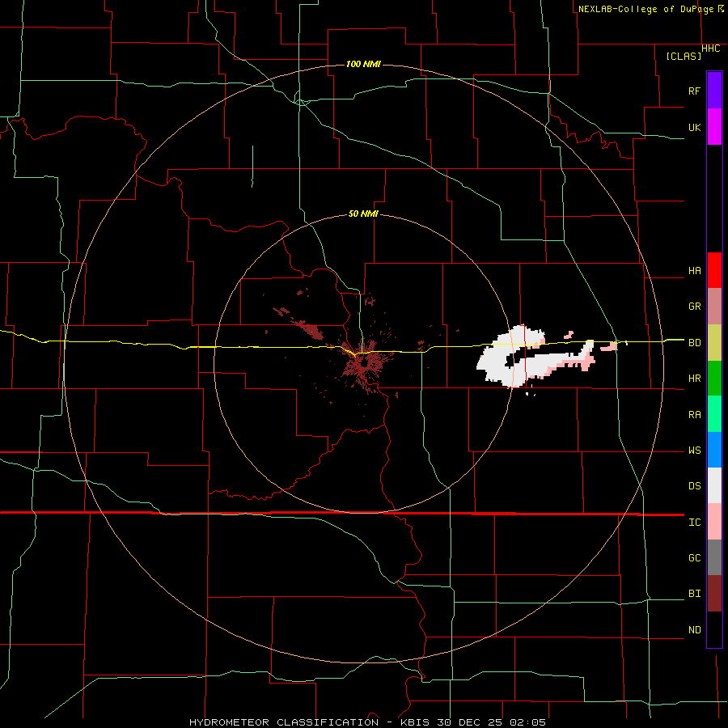Click the "100 NMI" range ring label
The image size is (728, 728).
point(363,64)
